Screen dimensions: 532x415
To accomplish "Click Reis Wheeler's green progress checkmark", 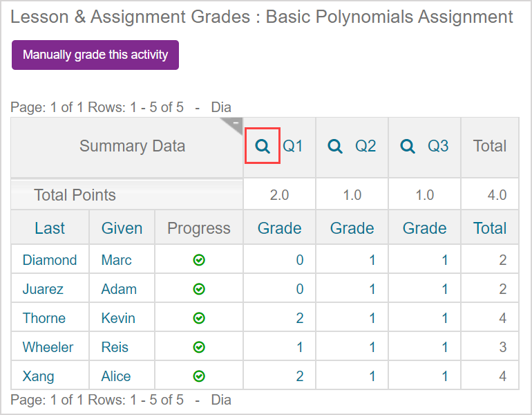I will point(199,347).
